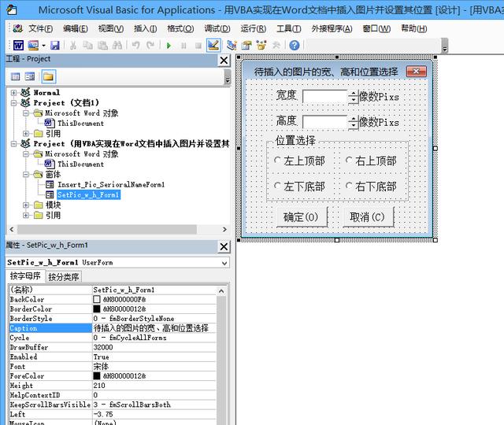Click the 高度 spin button
The width and height of the screenshot is (504, 425).
354,122
